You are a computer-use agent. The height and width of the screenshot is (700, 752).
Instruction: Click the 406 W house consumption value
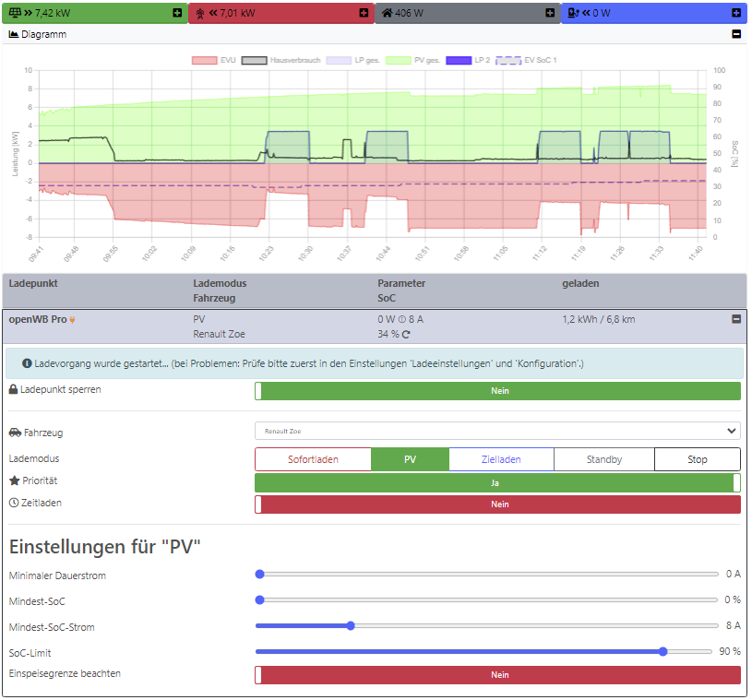(x=409, y=13)
